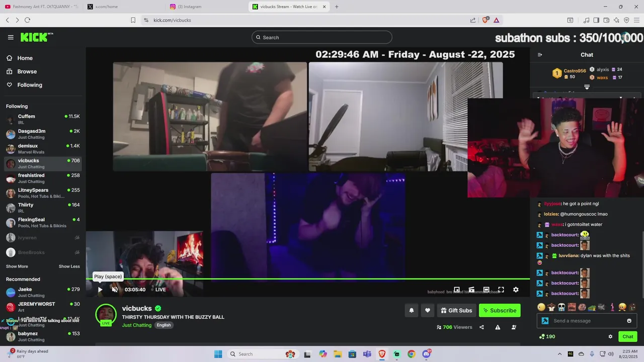Open the moderators user icon below Subscribe
The height and width of the screenshot is (362, 644).
point(514,327)
